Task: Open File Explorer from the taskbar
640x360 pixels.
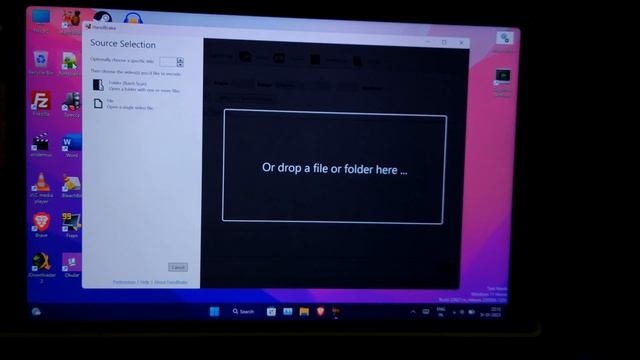Action: (x=304, y=312)
